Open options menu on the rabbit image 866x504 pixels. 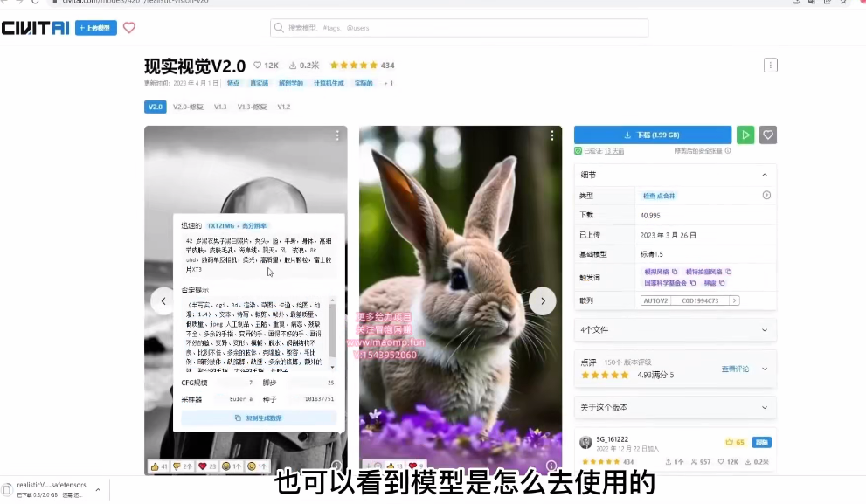(x=551, y=135)
